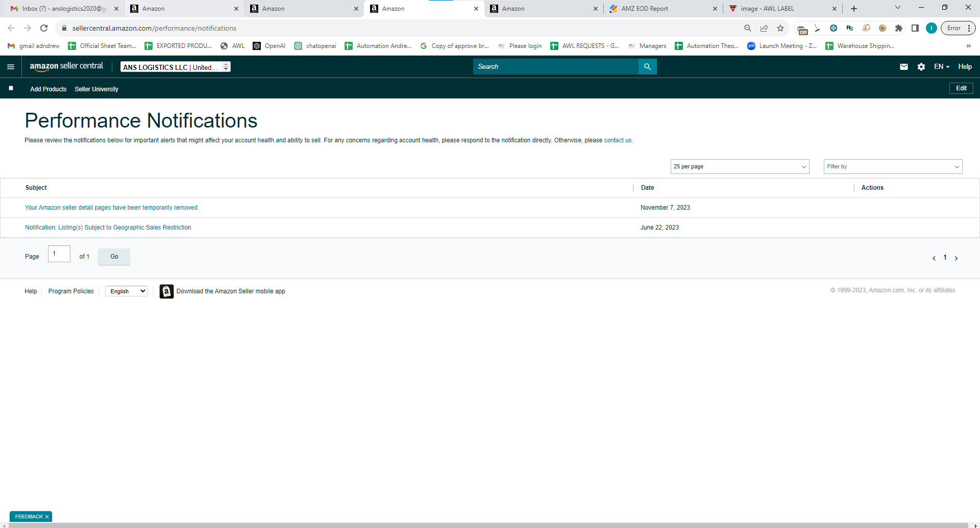Open the tab search chevron
This screenshot has height=528, width=980.
(x=897, y=8)
